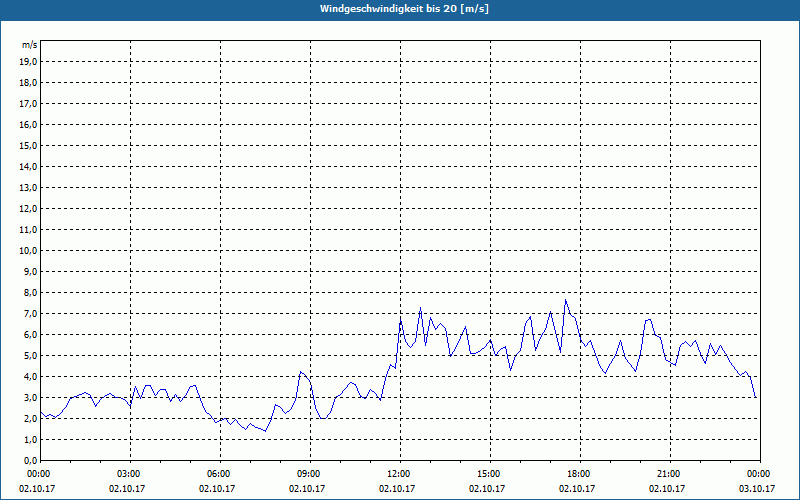
Task: Select the 2,0 y-axis label
Action: coord(30,418)
